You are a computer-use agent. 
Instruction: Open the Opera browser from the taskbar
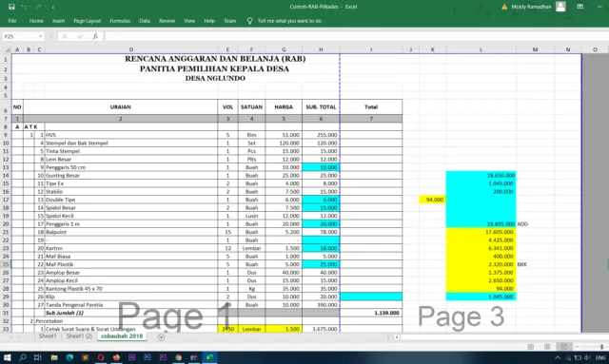(101, 357)
